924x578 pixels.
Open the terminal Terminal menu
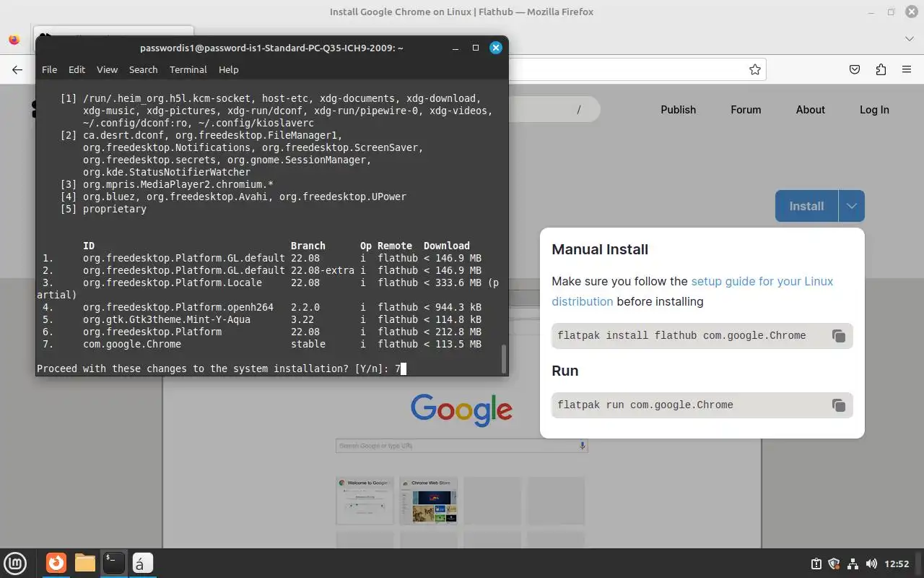[x=188, y=69]
